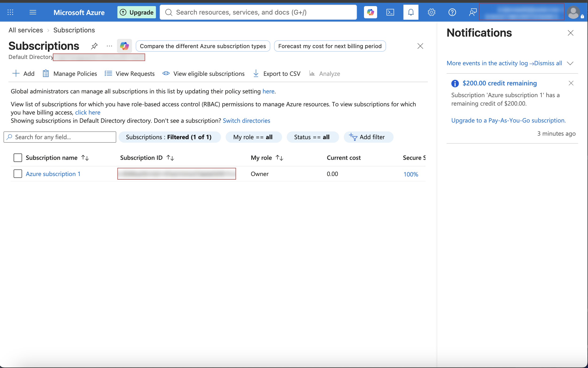The image size is (588, 368).
Task: Open Azure subscription 1 link
Action: click(x=53, y=174)
